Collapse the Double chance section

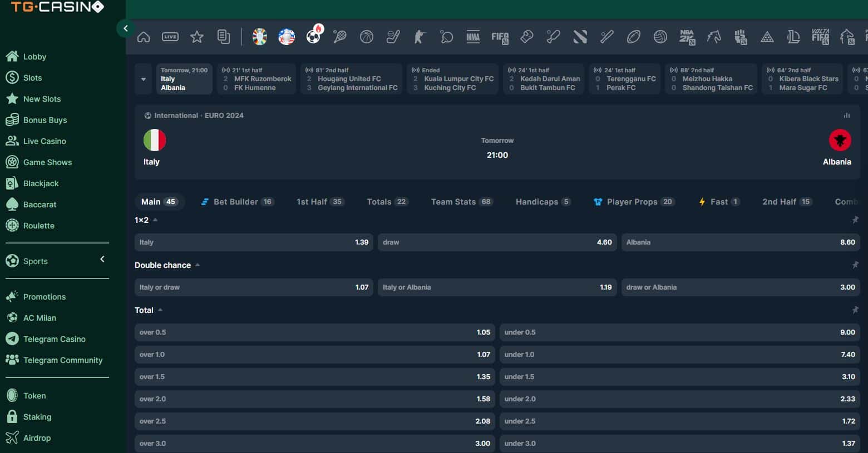[x=198, y=265]
